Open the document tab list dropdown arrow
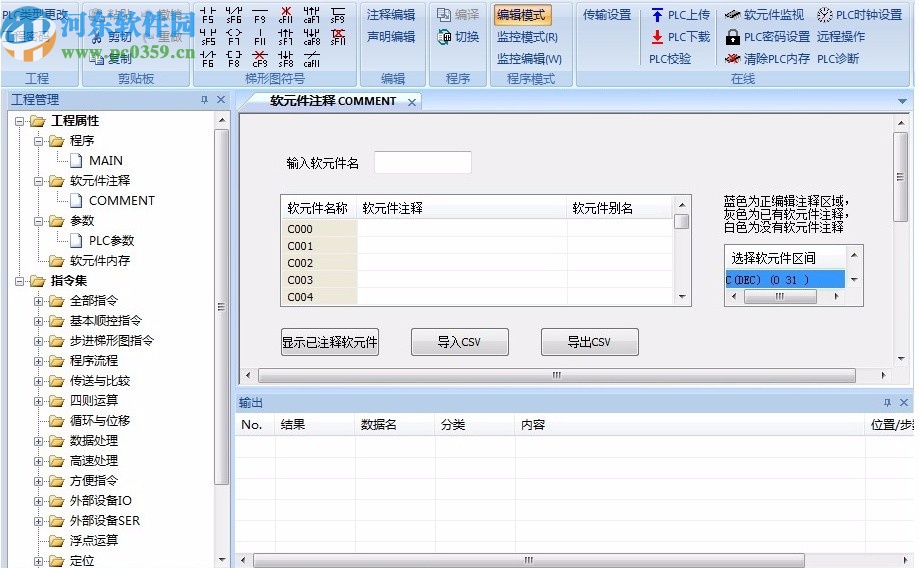This screenshot has width=919, height=568. [902, 101]
